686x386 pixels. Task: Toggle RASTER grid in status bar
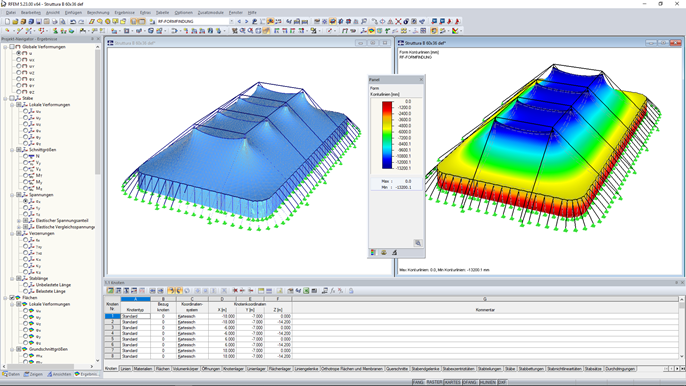[x=434, y=382]
